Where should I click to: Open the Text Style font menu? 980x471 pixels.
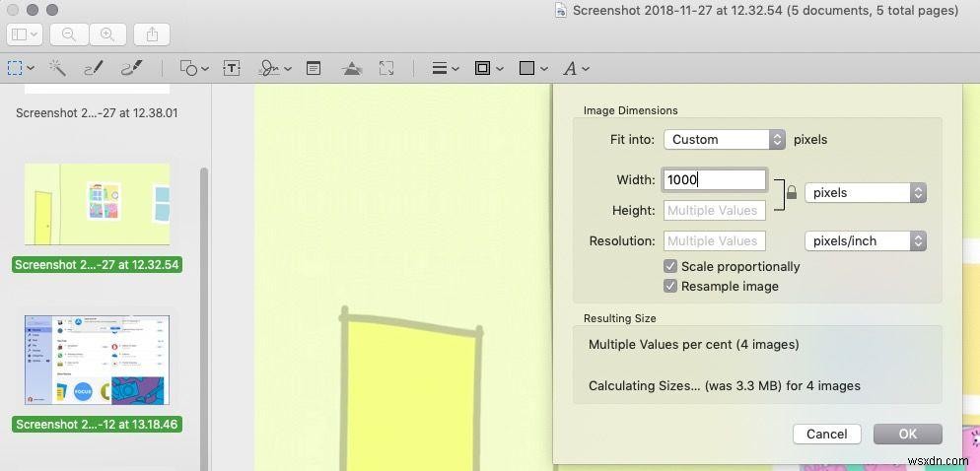pos(576,69)
